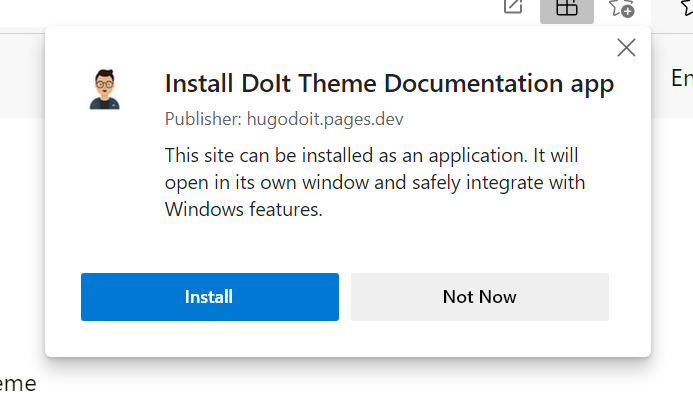Image resolution: width=693 pixels, height=419 pixels.
Task: Dismiss the prompt with Not Now
Action: coord(479,297)
